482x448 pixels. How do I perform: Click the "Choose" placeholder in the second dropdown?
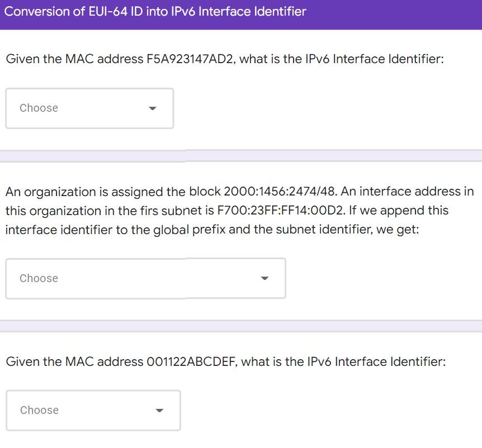(x=39, y=278)
